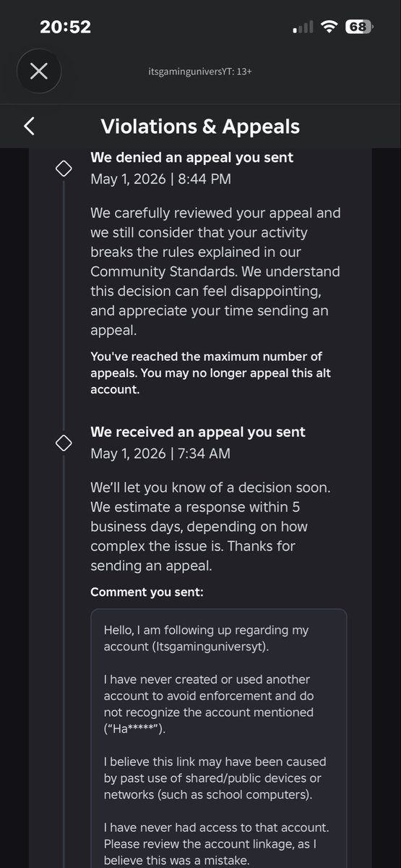Tap the battery indicator in status bar
401x868 pixels.
[x=358, y=27]
